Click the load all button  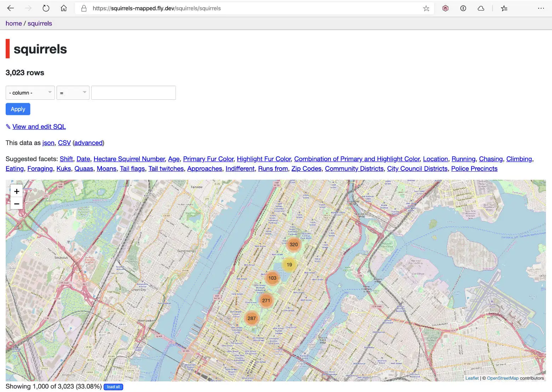coord(113,387)
